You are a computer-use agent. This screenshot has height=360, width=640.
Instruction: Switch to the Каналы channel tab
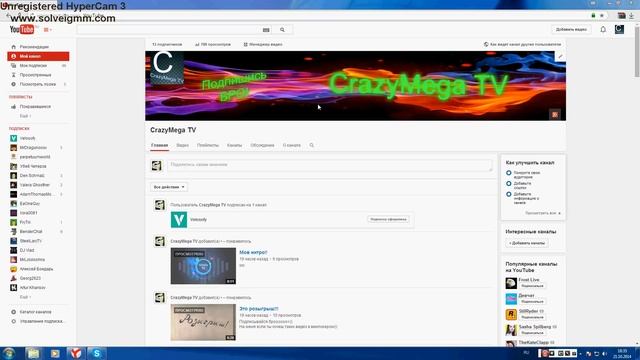point(234,145)
